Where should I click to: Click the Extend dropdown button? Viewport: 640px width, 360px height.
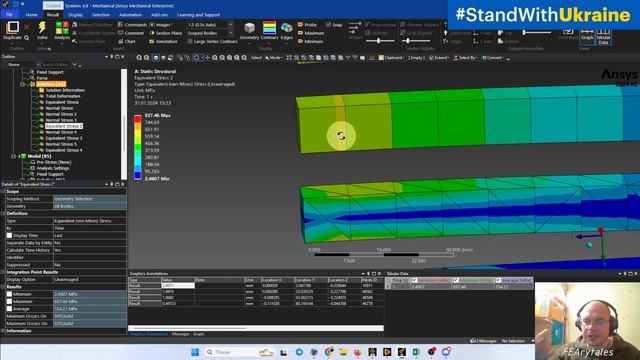(x=439, y=58)
